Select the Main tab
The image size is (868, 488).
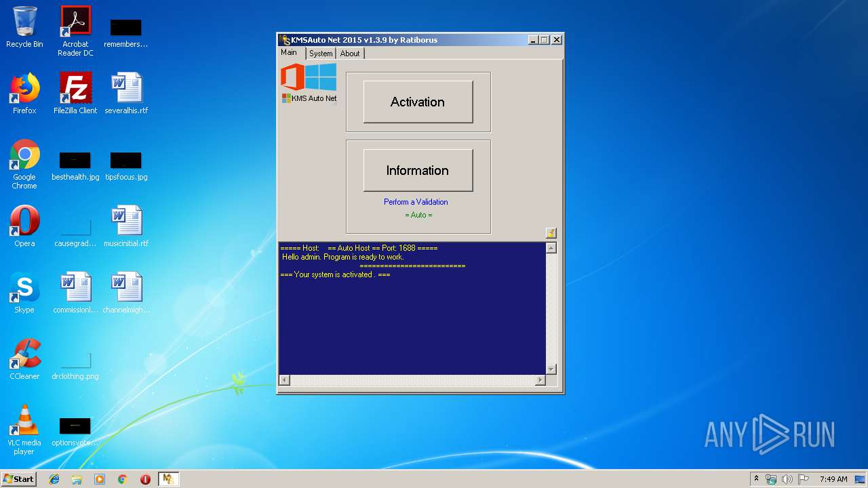290,52
